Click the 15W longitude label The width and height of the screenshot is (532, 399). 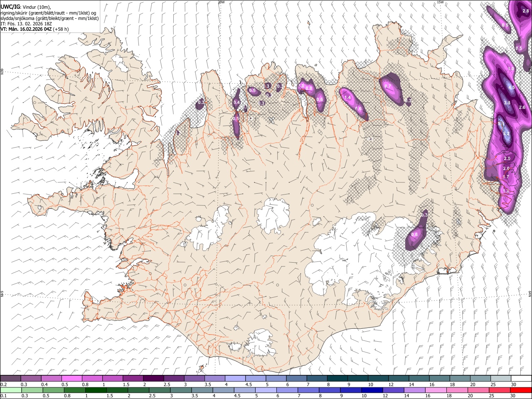tap(440, 2)
